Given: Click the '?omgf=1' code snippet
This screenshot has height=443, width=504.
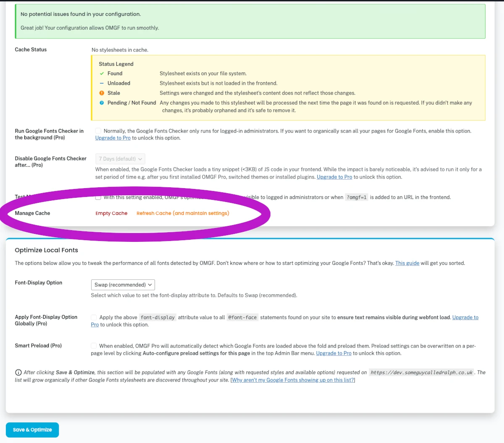Looking at the screenshot, I should (x=357, y=197).
